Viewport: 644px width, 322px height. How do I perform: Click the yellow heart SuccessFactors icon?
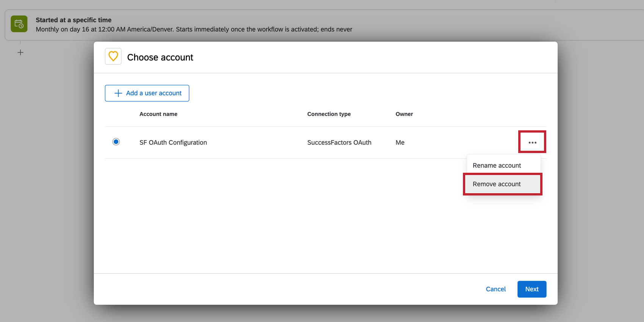113,56
